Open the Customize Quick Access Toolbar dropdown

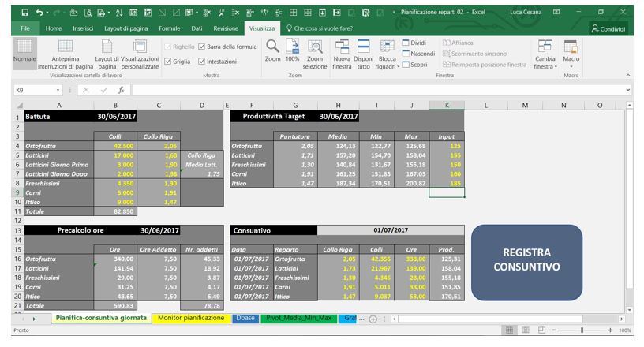click(x=394, y=13)
